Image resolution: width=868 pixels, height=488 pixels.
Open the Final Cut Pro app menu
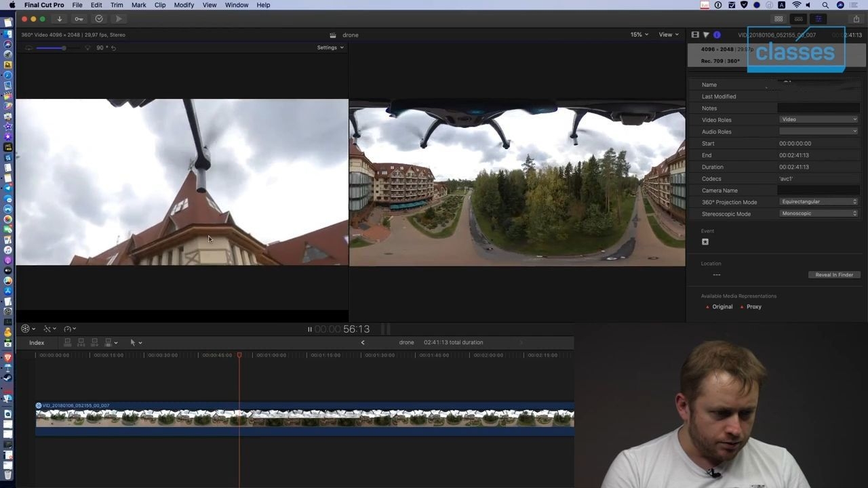coord(45,5)
